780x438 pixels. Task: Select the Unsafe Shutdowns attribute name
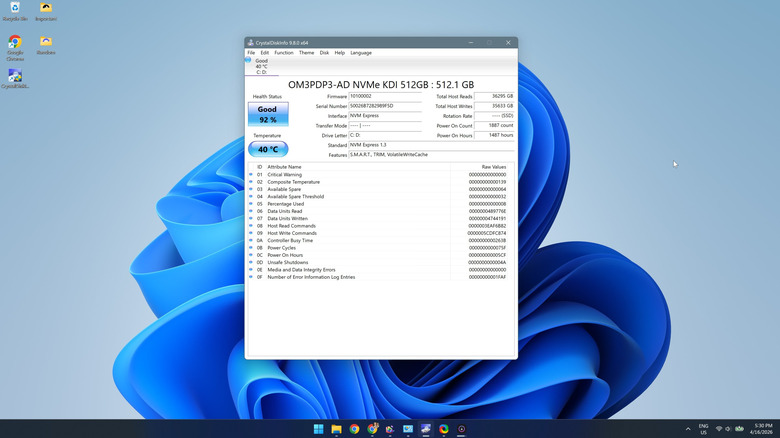tap(288, 262)
